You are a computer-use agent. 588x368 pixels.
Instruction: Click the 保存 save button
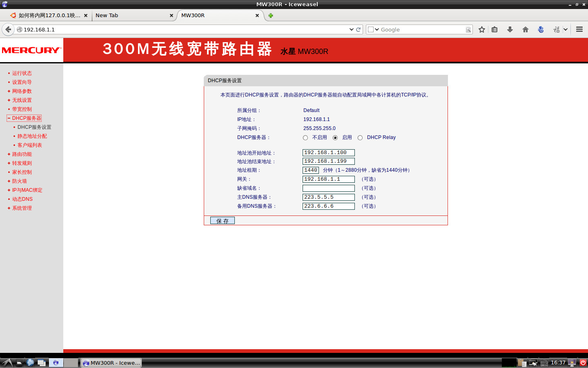pyautogui.click(x=223, y=221)
